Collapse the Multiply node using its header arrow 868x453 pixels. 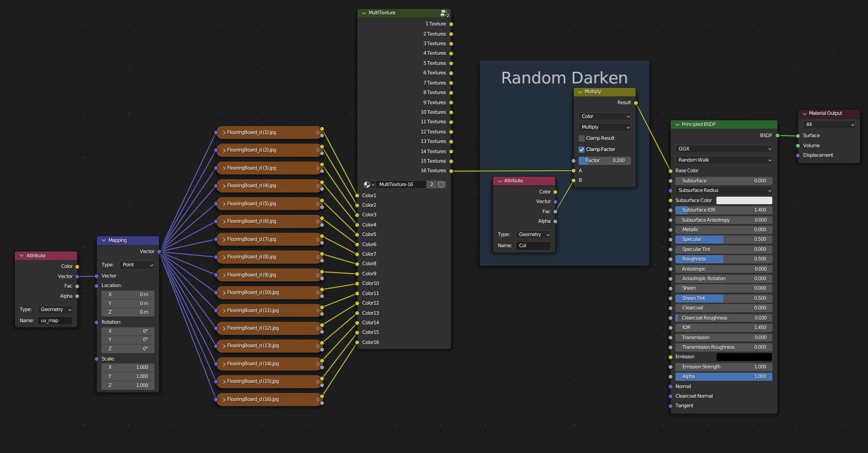pyautogui.click(x=580, y=91)
